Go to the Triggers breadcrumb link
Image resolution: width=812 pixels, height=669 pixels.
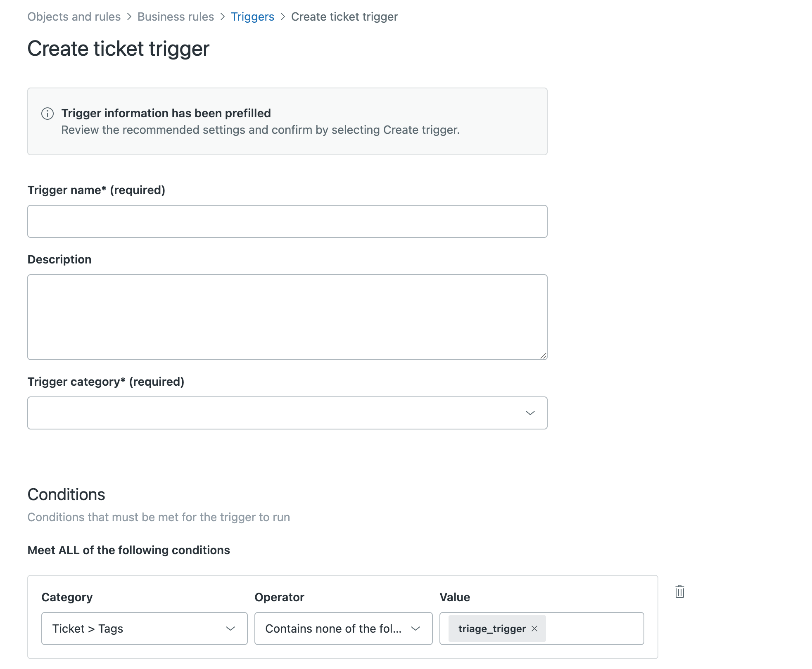click(252, 17)
